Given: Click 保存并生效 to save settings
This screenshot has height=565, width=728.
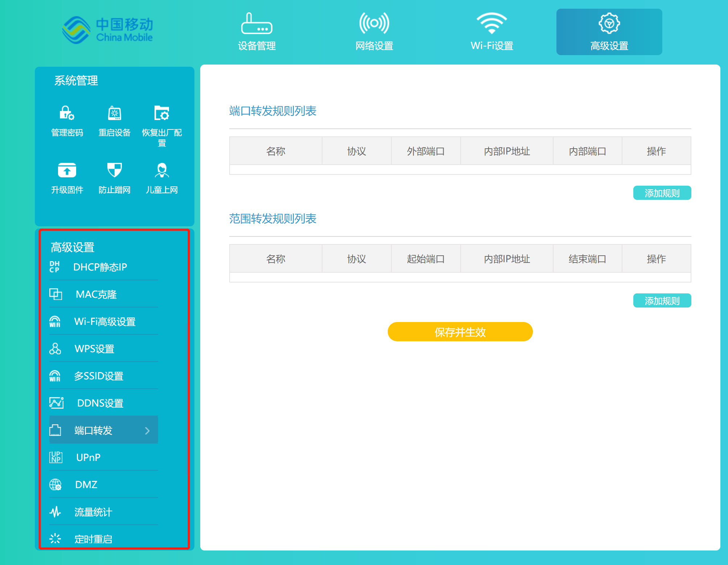Looking at the screenshot, I should click(x=460, y=331).
